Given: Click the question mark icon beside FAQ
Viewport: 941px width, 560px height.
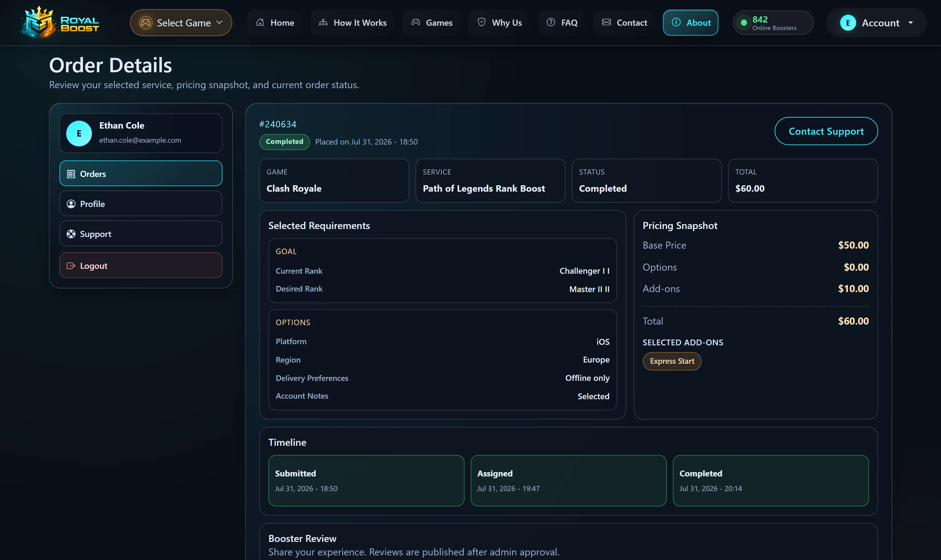Looking at the screenshot, I should point(551,22).
